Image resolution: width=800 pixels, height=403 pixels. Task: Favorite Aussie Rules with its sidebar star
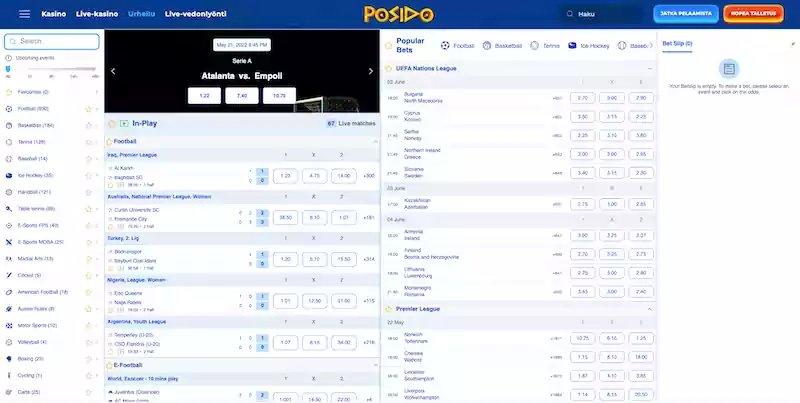pos(88,309)
